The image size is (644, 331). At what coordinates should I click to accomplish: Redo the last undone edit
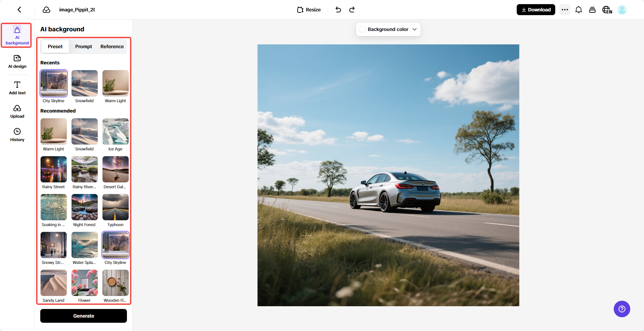click(352, 10)
